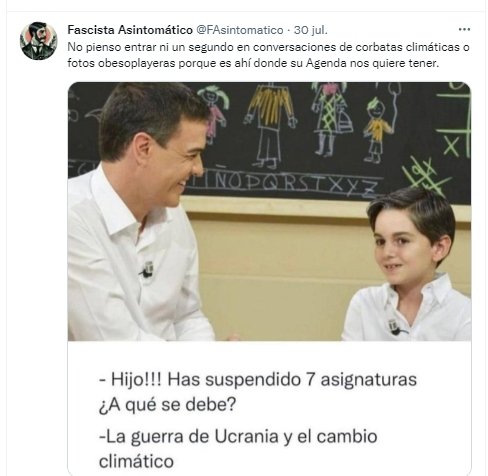The image size is (488, 476).
Task: Open the Fascista Asintomático profile avatar
Action: (38, 41)
